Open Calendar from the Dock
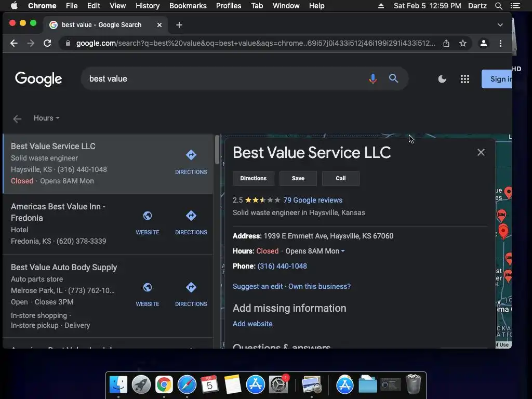532x399 pixels. point(209,385)
